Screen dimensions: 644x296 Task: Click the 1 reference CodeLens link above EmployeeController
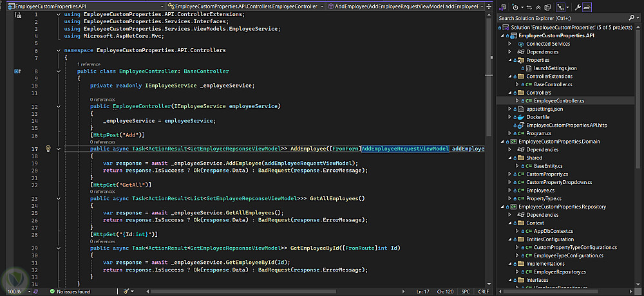(x=88, y=64)
